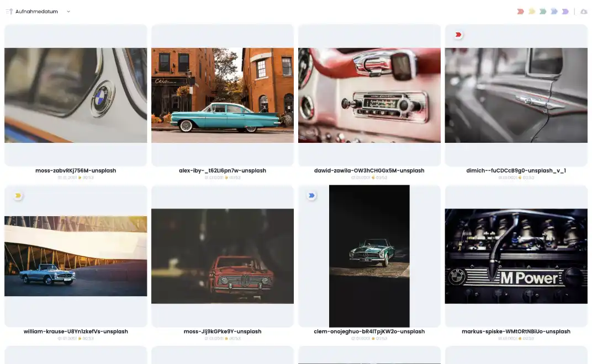The height and width of the screenshot is (364, 592).
Task: Filter by the blue color label
Action: click(x=554, y=12)
